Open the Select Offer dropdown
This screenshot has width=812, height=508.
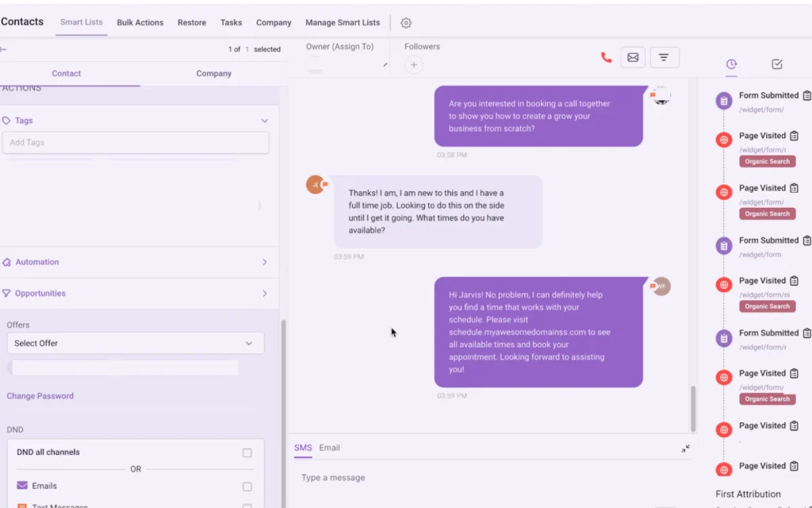tap(135, 344)
